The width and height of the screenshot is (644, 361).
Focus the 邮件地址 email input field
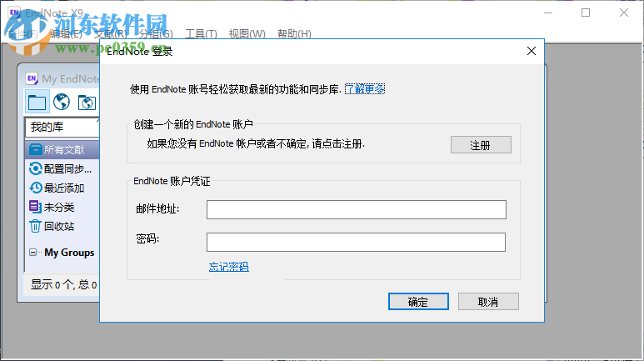pos(356,210)
